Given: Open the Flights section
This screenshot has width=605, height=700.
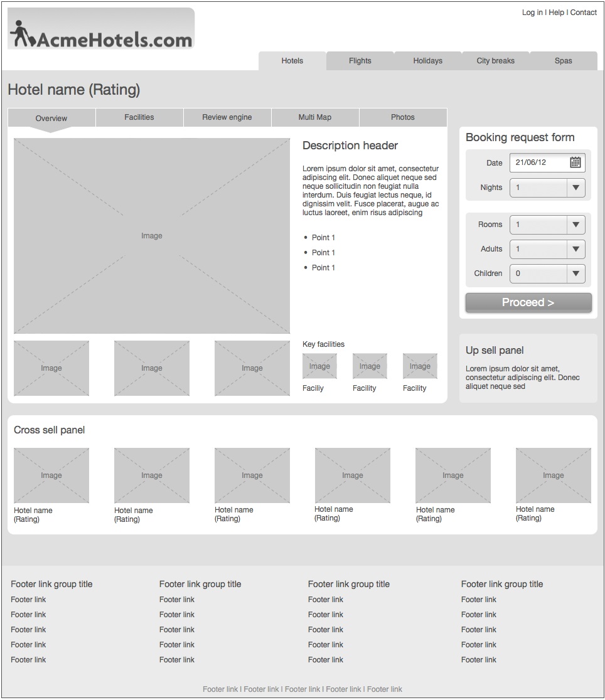Looking at the screenshot, I should 360,60.
